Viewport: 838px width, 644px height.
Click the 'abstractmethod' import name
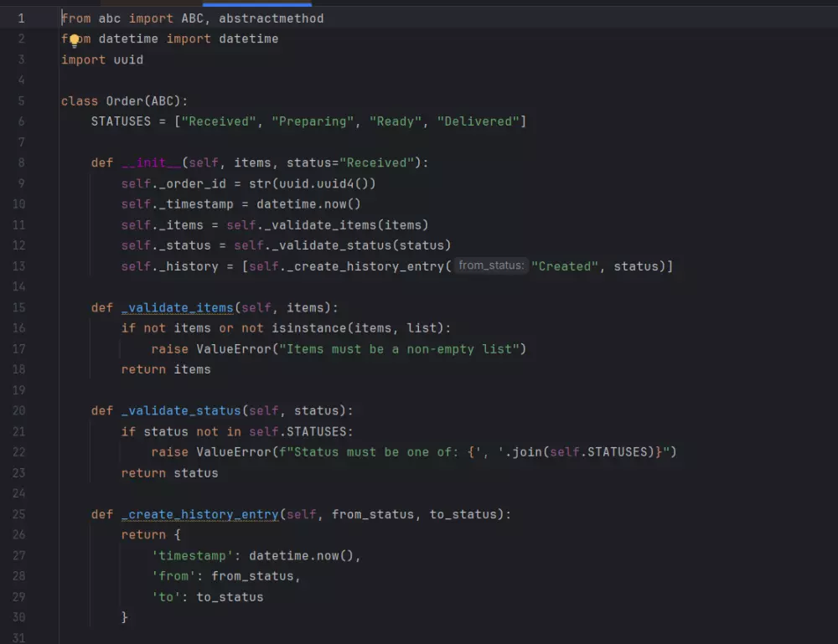(271, 18)
